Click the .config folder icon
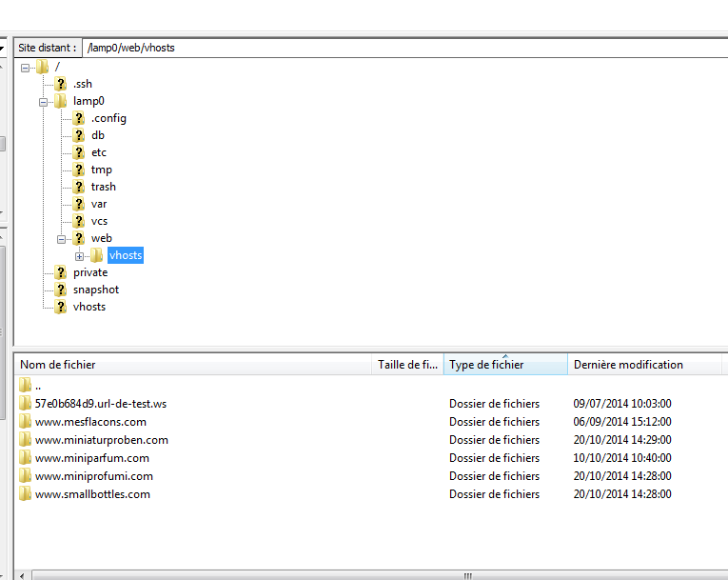This screenshot has width=728, height=580. 78,118
